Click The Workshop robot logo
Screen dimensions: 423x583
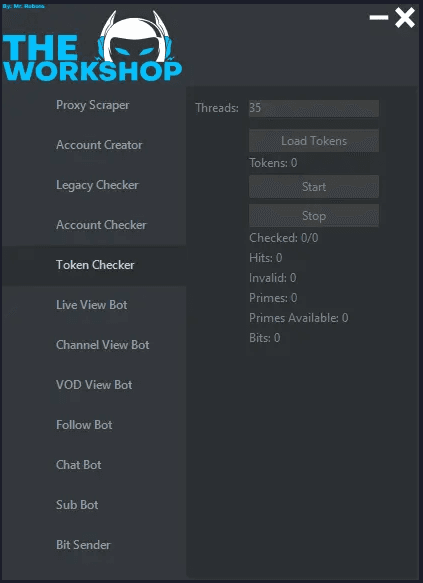tap(93, 46)
